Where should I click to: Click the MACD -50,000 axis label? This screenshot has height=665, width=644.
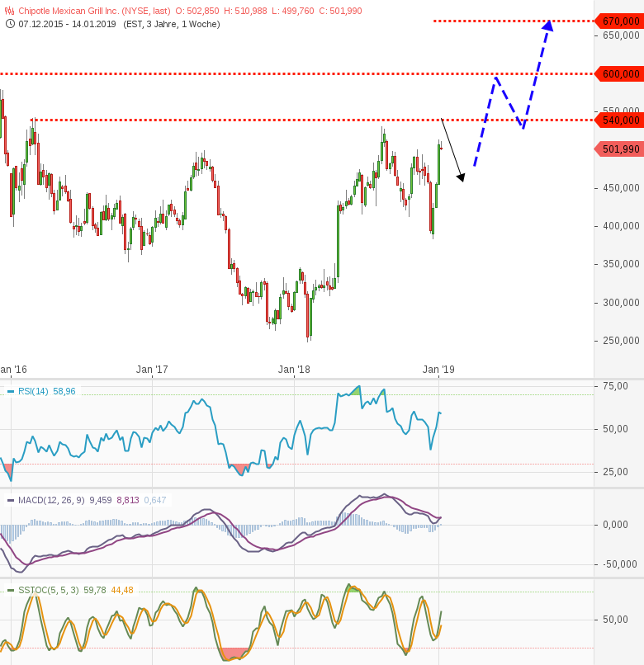coord(620,564)
